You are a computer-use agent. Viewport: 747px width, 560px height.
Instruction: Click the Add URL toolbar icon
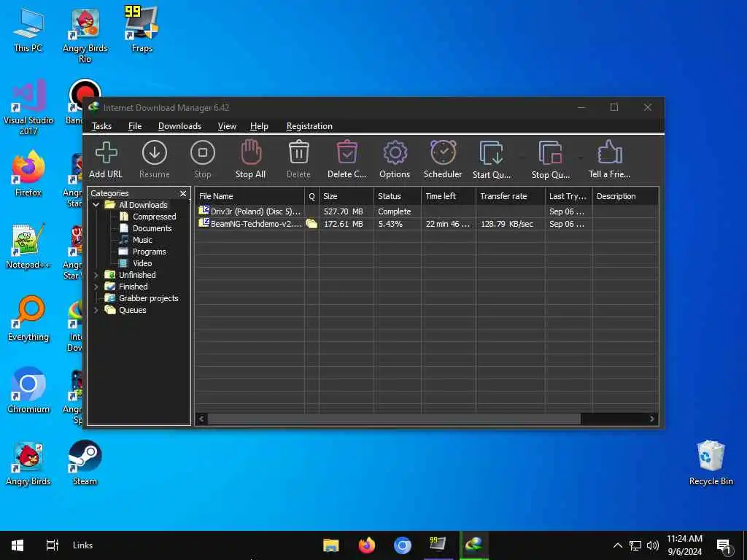(106, 159)
